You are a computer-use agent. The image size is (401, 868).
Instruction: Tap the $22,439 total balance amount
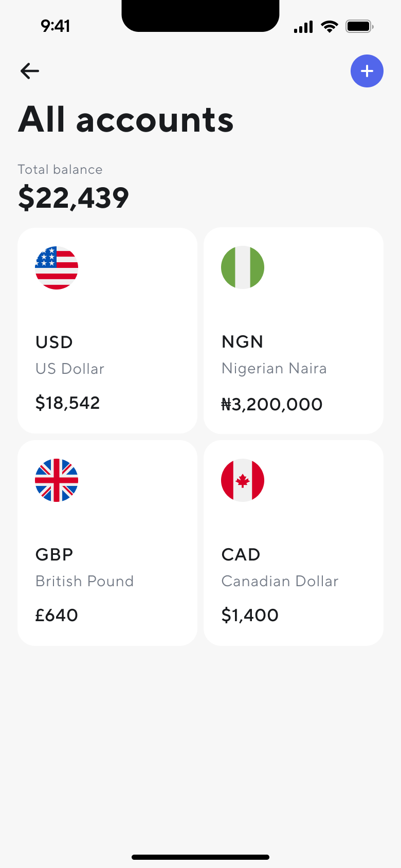tap(74, 198)
